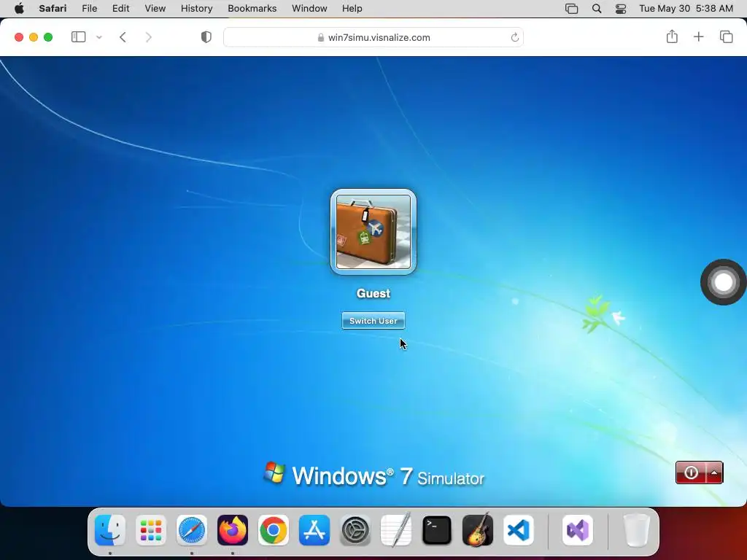The width and height of the screenshot is (747, 560).
Task: Open Launchpad from the dock
Action: (151, 530)
